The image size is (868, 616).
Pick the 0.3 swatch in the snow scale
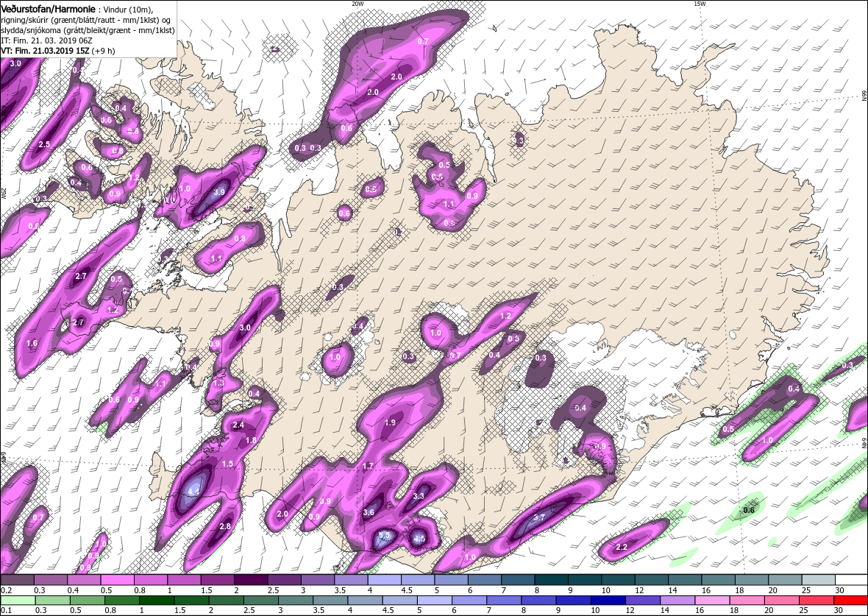tap(50, 579)
